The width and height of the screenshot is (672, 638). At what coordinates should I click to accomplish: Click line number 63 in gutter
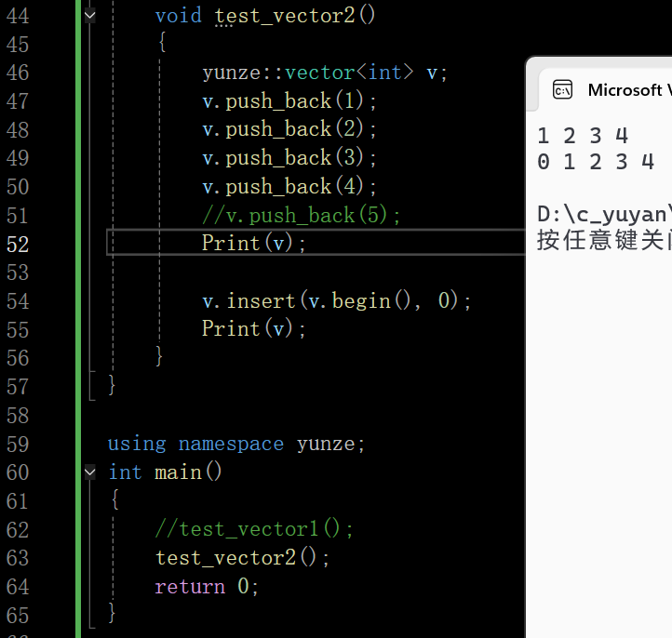tap(18, 559)
